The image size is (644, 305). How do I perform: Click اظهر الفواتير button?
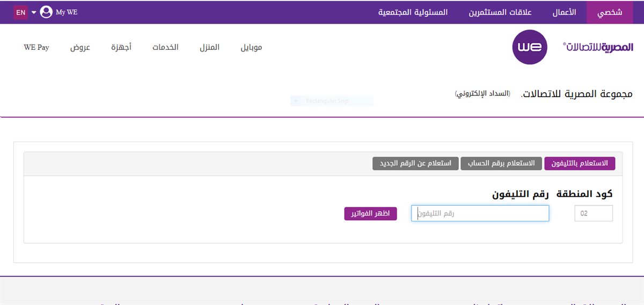tap(371, 213)
